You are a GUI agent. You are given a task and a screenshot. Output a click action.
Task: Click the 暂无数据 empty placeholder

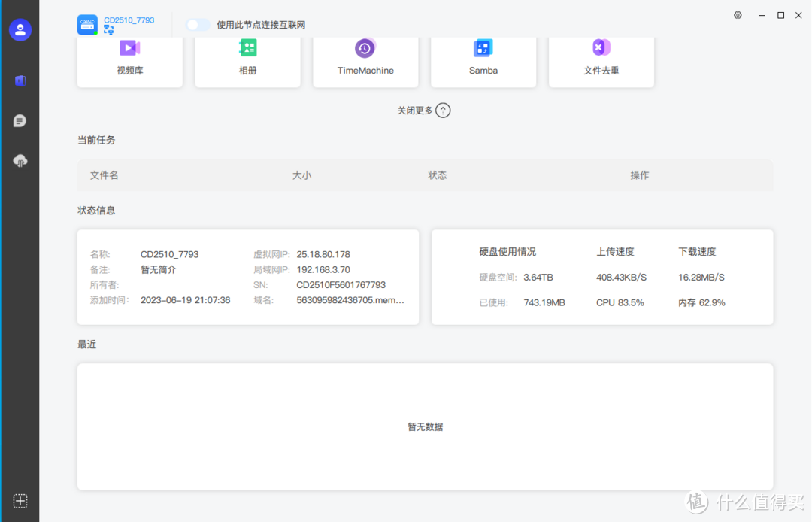coord(425,426)
